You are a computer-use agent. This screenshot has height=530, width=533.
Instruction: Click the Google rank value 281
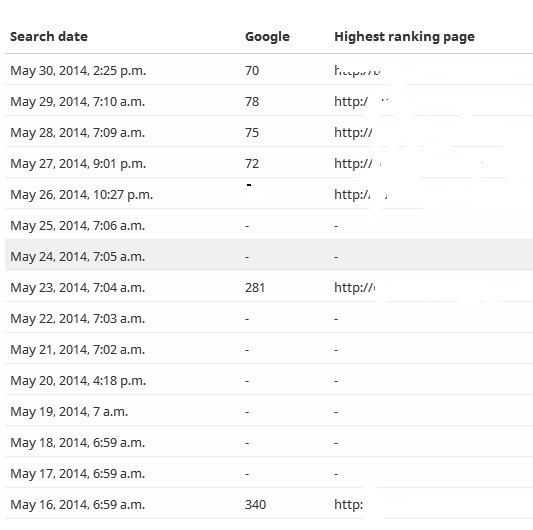[x=255, y=288]
